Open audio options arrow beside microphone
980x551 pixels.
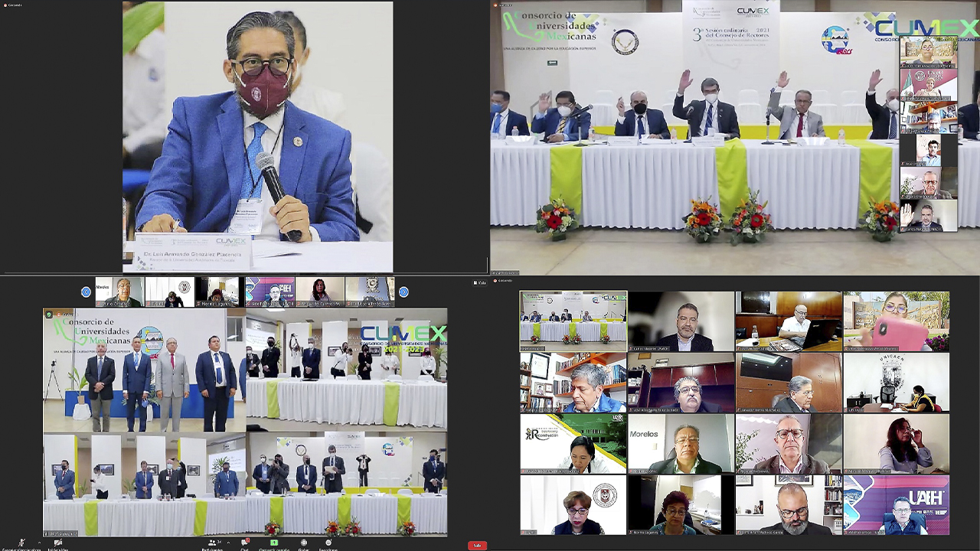point(39,543)
